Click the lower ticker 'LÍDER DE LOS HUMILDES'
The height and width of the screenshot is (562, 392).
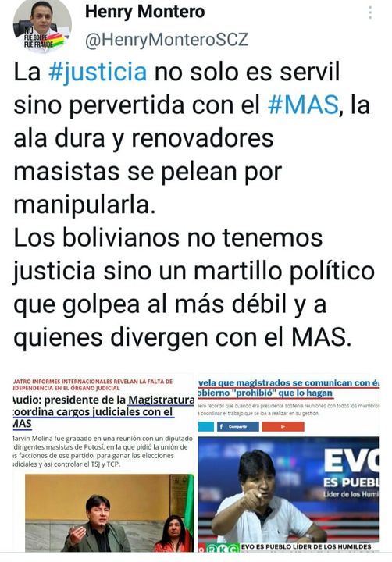tap(306, 547)
